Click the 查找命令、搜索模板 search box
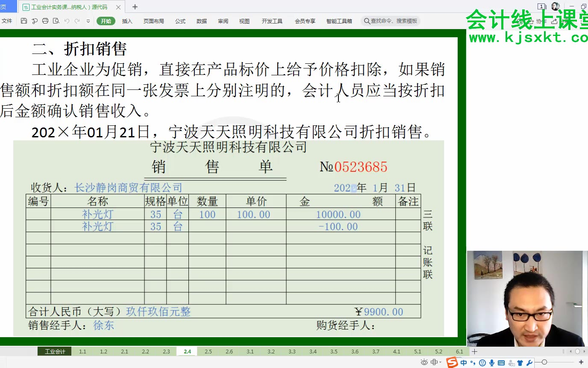Viewport: 588px width, 368px height. (391, 21)
